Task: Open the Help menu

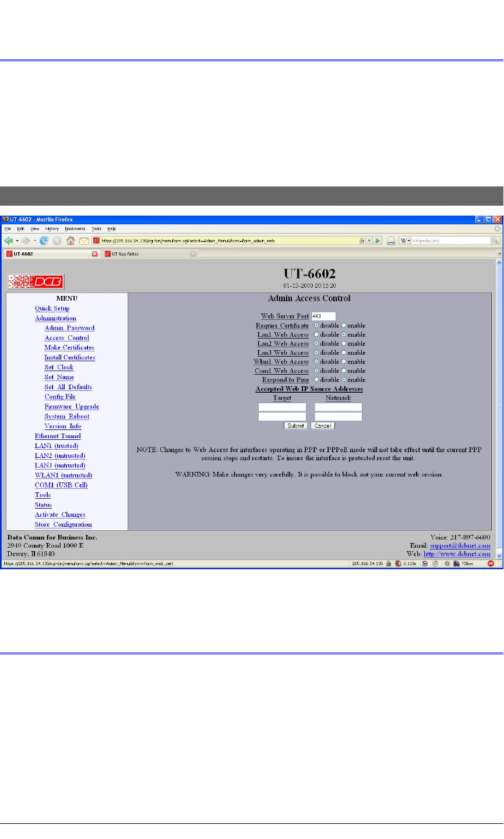Action: pyautogui.click(x=111, y=229)
